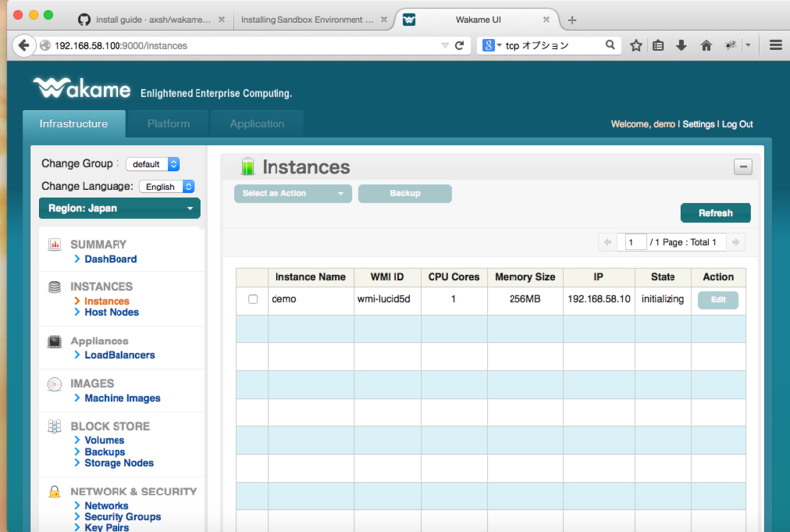The image size is (790, 532).
Task: Click the Appliances chip icon
Action: (x=55, y=342)
